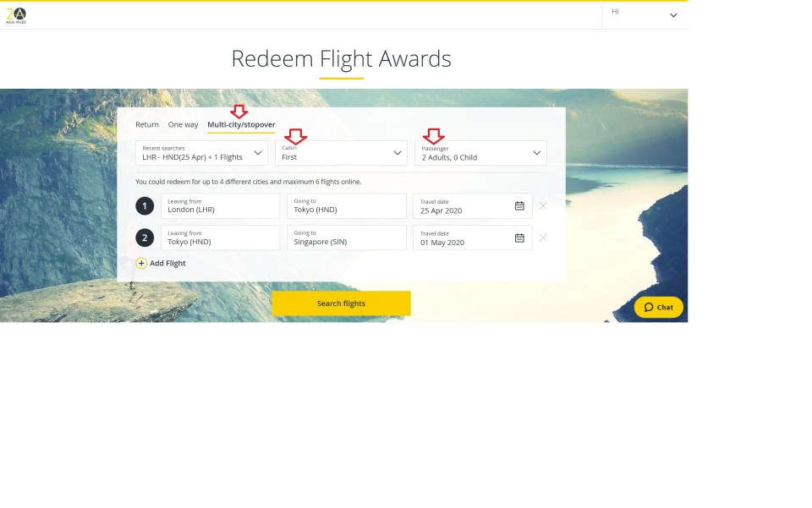
Task: Open the Passenger count dropdown
Action: tap(480, 153)
